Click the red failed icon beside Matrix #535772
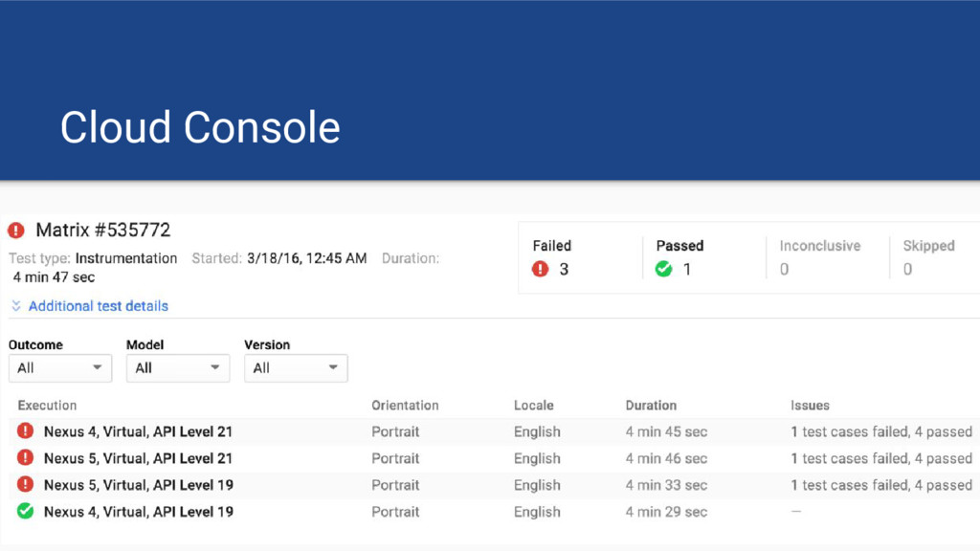Screen dimensions: 980x551 [16, 231]
